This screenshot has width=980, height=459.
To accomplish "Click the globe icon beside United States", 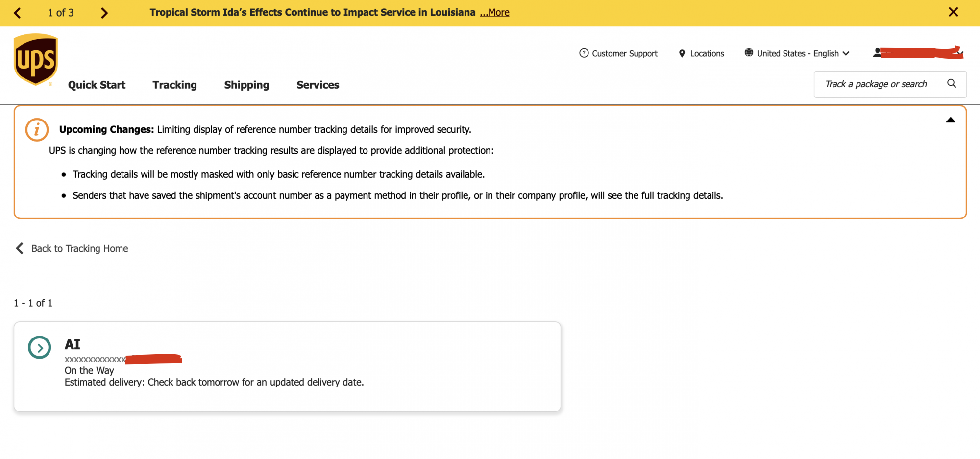I will coord(749,52).
